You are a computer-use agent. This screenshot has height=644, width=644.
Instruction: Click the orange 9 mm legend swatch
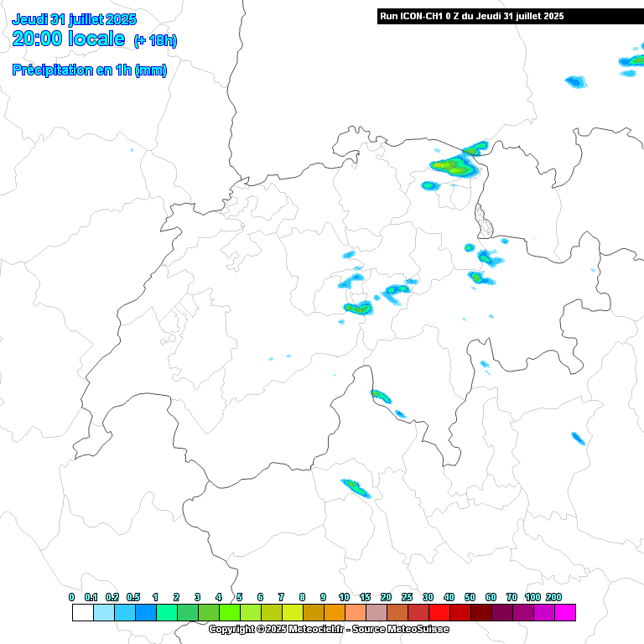point(335,612)
